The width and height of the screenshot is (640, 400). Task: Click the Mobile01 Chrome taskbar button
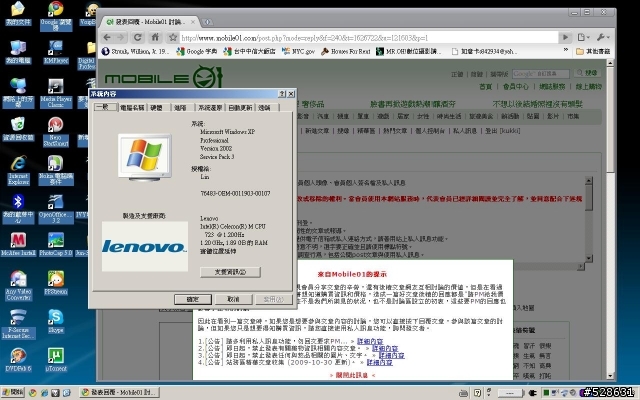[119, 392]
